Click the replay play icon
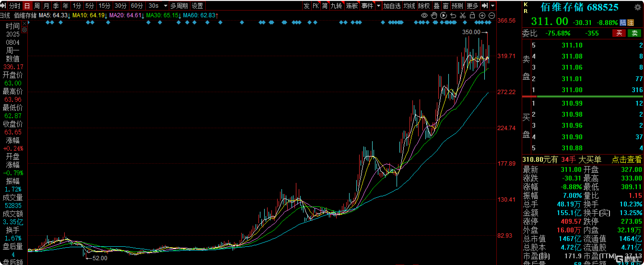Screen dimensions: 644x265 tap(444, 16)
